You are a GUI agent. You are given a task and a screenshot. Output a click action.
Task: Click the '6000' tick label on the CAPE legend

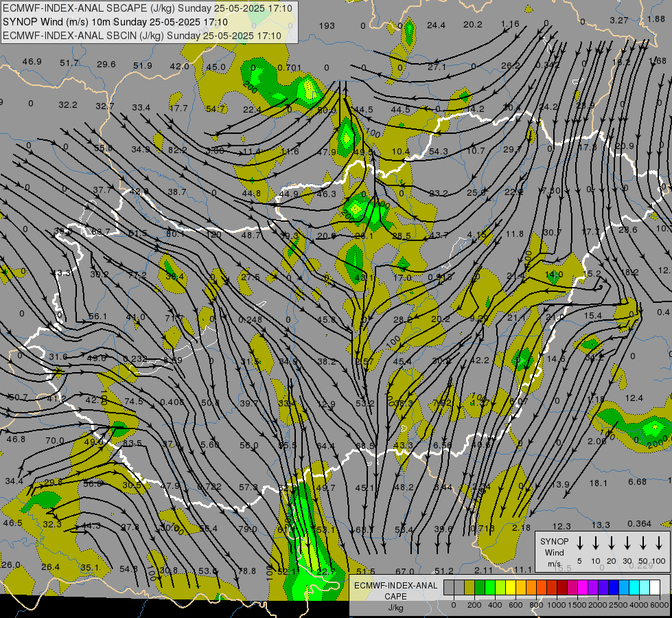(x=660, y=605)
